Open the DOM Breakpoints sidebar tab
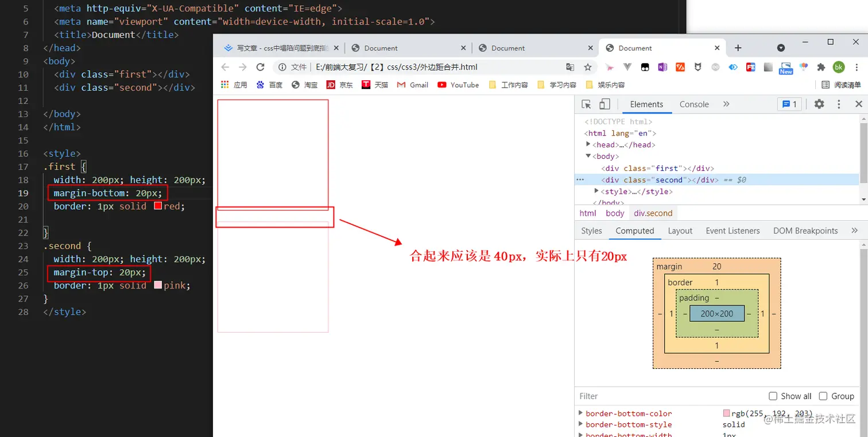Image resolution: width=868 pixels, height=437 pixels. tap(805, 231)
